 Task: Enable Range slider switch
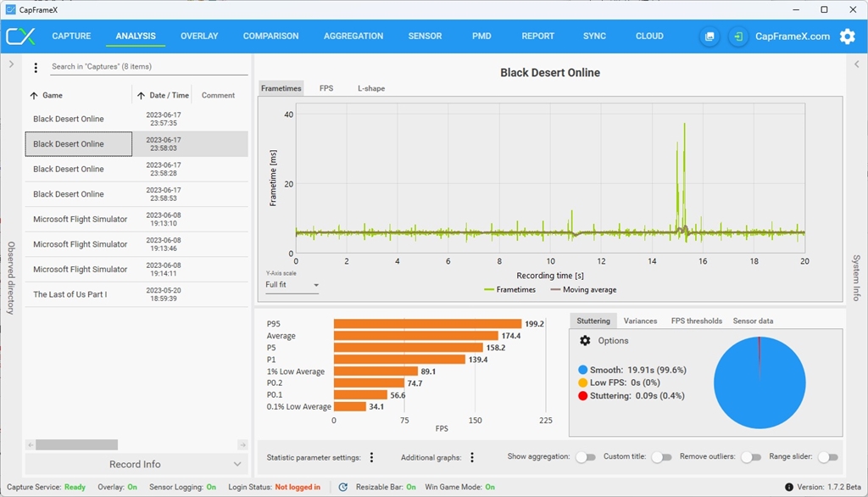(x=828, y=457)
